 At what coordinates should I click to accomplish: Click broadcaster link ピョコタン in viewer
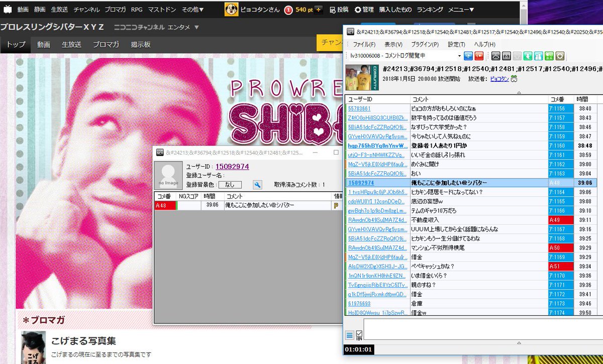(499, 79)
